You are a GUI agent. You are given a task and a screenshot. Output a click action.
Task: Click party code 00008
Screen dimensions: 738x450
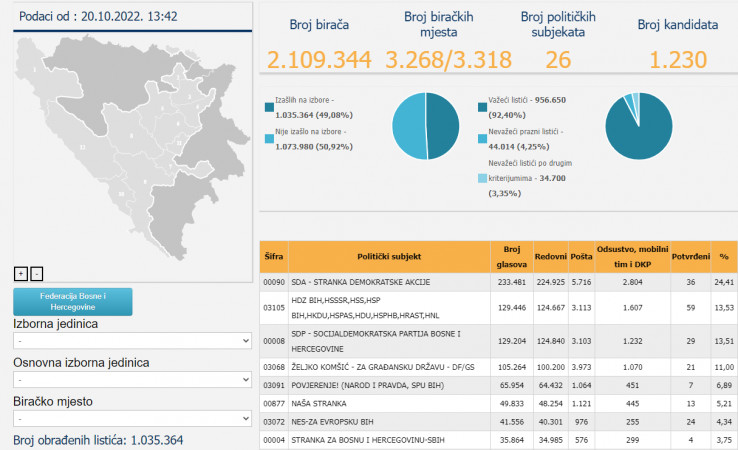coord(274,341)
